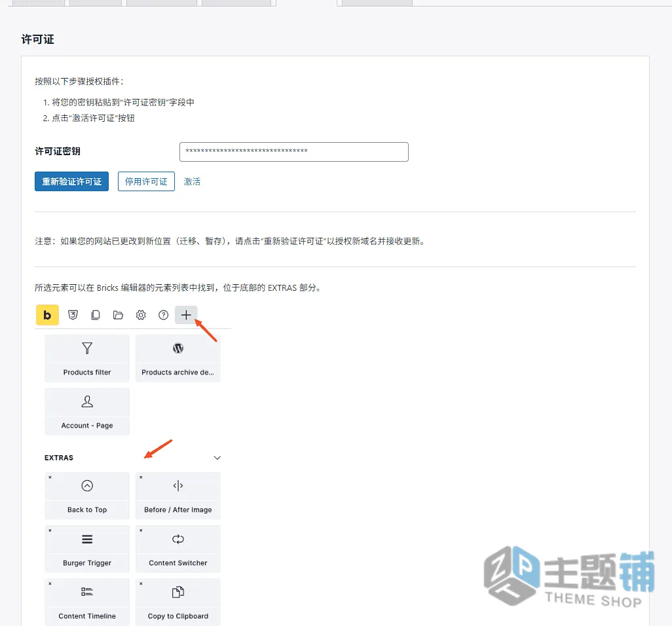Click the Content Timeline label

coord(87,616)
